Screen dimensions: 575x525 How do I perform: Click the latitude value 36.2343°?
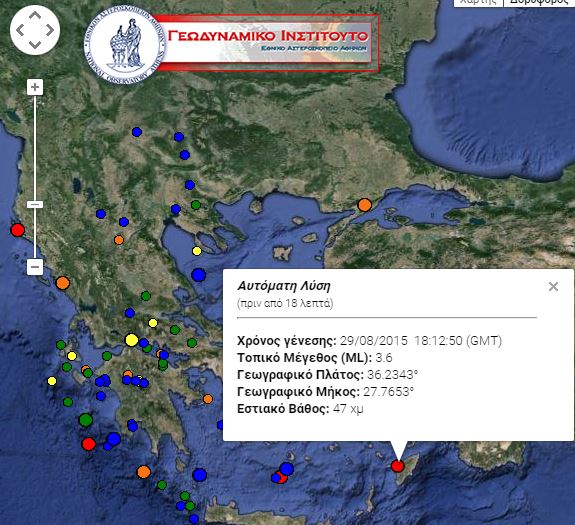tap(392, 375)
